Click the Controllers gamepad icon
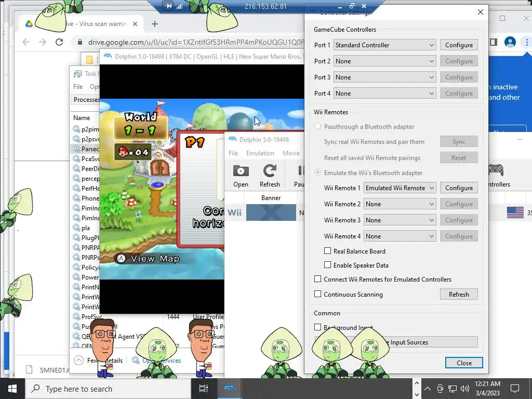Image resolution: width=532 pixels, height=399 pixels. (496, 170)
